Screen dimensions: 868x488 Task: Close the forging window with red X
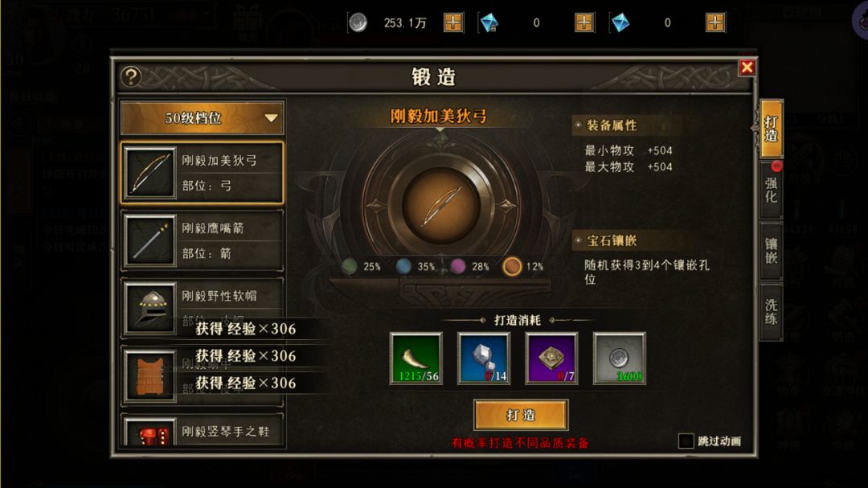point(747,68)
